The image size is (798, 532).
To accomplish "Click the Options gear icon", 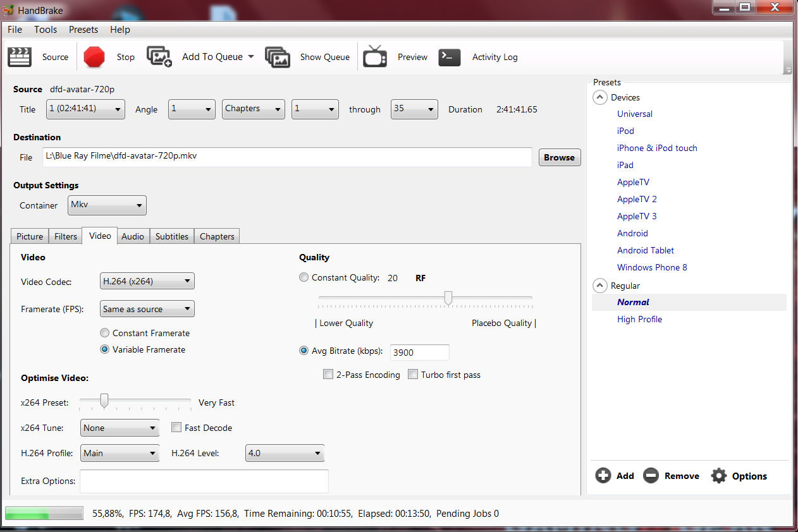I will 718,476.
